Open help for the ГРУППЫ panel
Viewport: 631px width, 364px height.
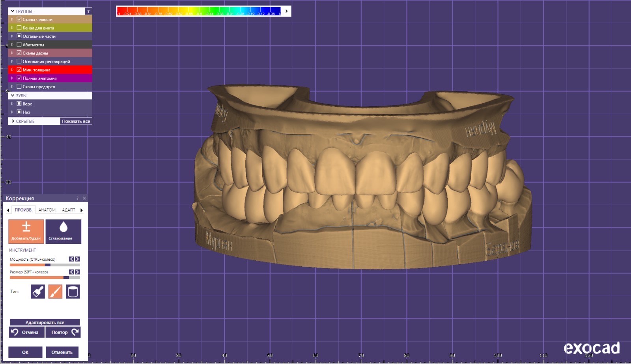pyautogui.click(x=88, y=11)
